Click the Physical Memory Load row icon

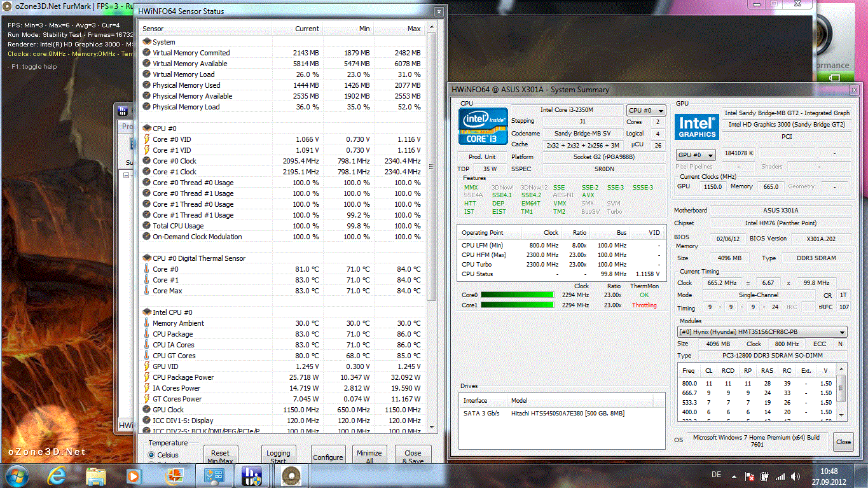[x=147, y=107]
